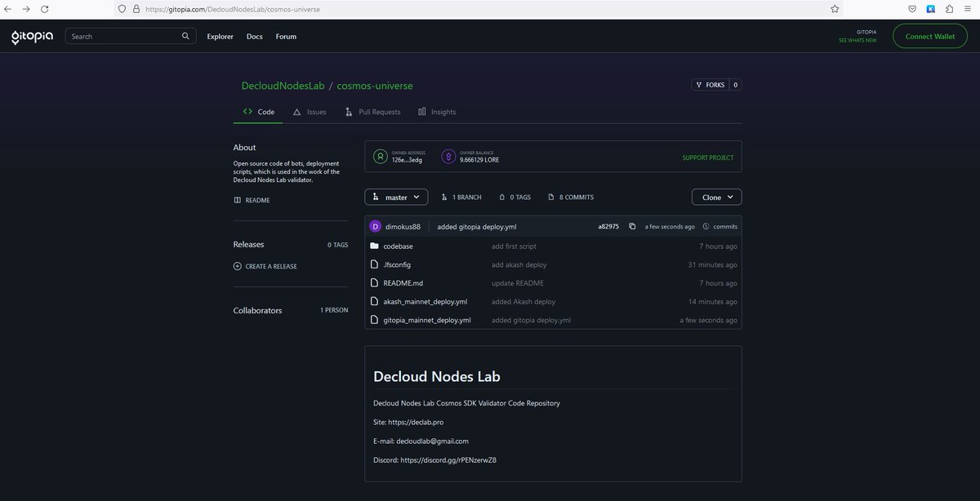Click the dimokus88 user avatar
980x501 pixels.
(376, 226)
